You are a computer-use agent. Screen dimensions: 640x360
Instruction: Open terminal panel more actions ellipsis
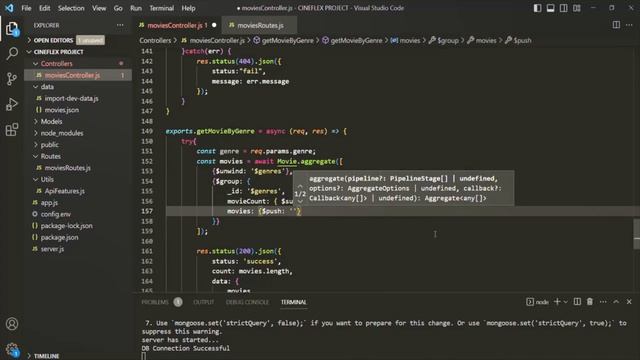603,302
